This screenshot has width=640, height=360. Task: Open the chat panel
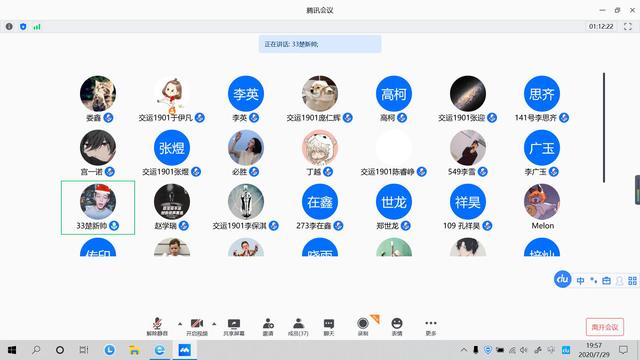[329, 327]
